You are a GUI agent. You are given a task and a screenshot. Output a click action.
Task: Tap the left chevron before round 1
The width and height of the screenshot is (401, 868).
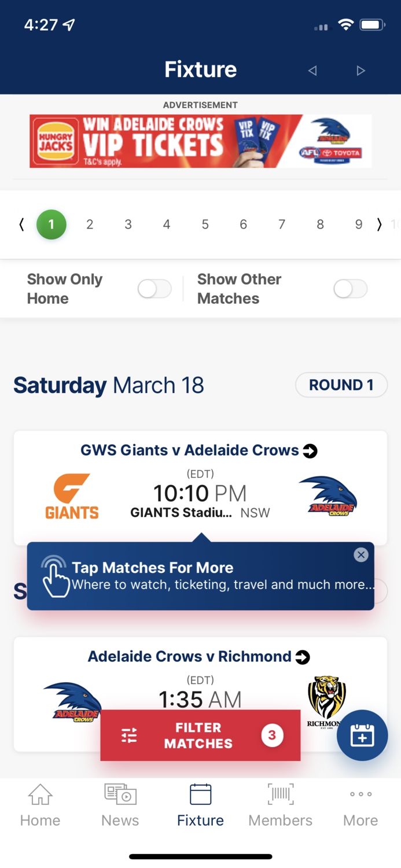coord(21,225)
